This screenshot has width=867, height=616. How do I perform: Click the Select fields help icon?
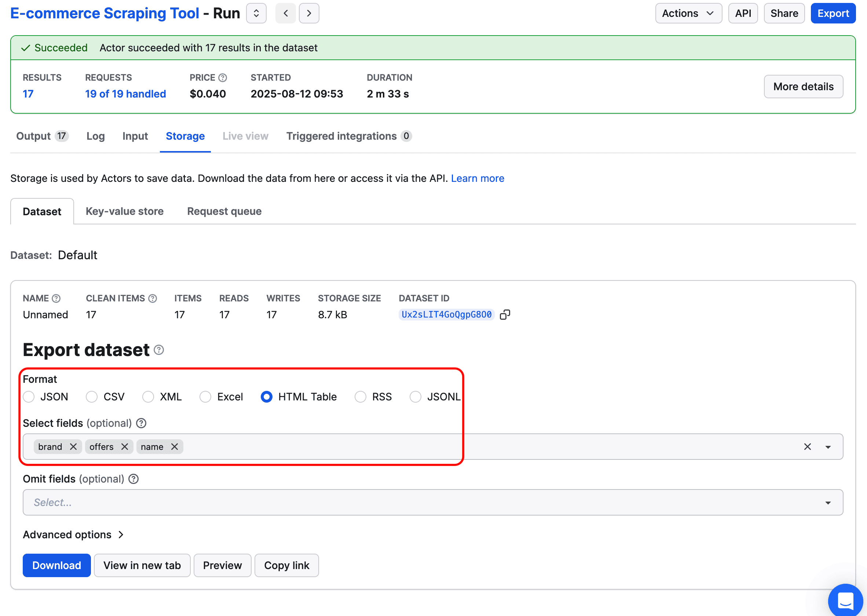point(141,423)
